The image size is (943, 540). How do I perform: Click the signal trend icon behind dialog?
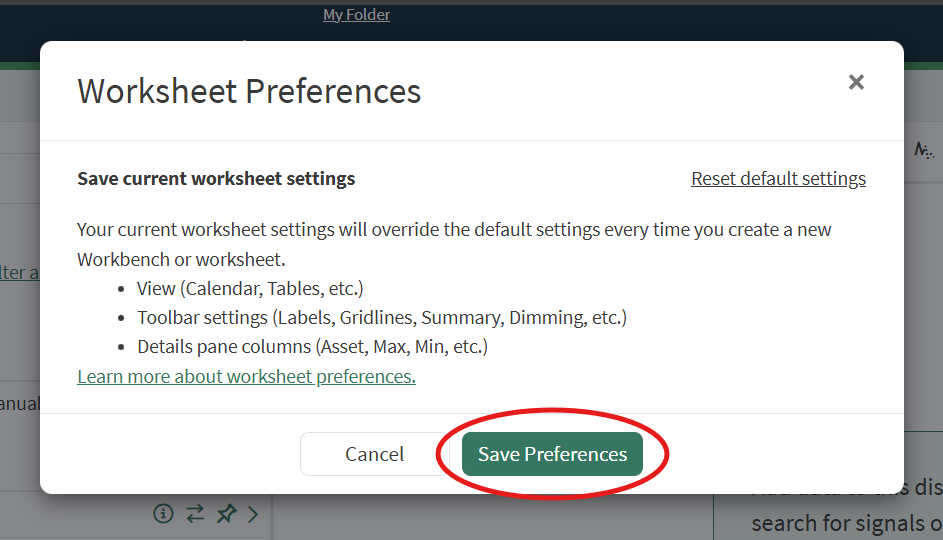pos(925,150)
